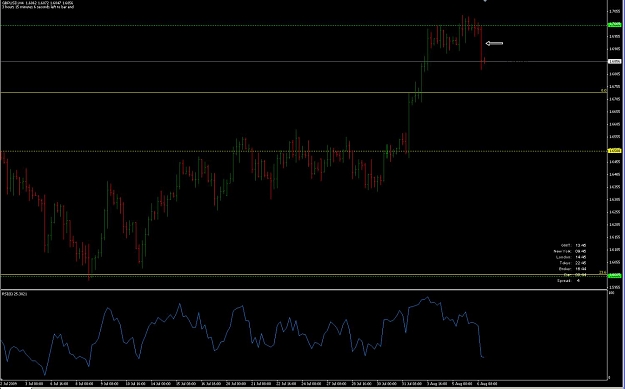Click the 'Tokyo' time row in the clock list

[x=572, y=263]
